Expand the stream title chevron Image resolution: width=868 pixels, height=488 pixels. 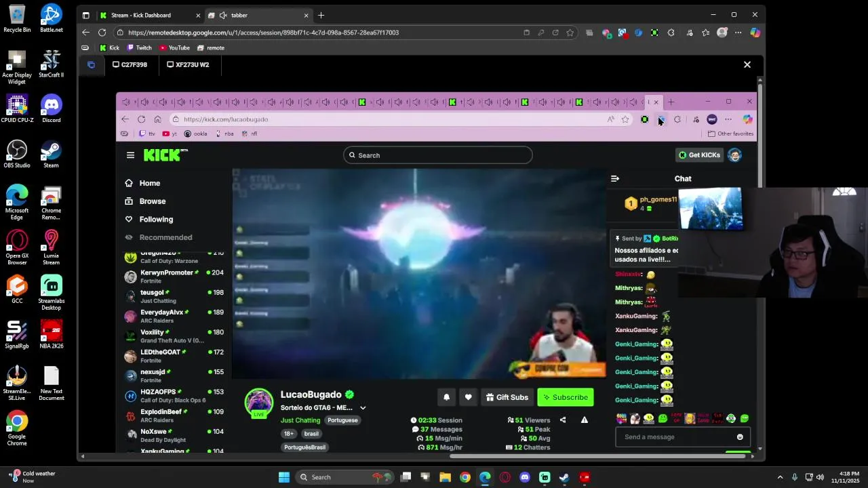point(363,408)
